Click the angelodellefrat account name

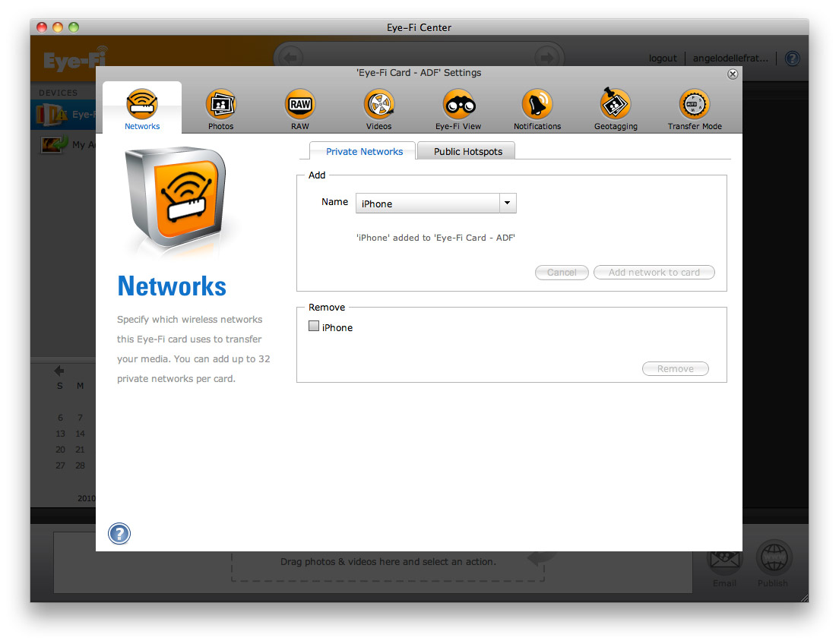(730, 58)
